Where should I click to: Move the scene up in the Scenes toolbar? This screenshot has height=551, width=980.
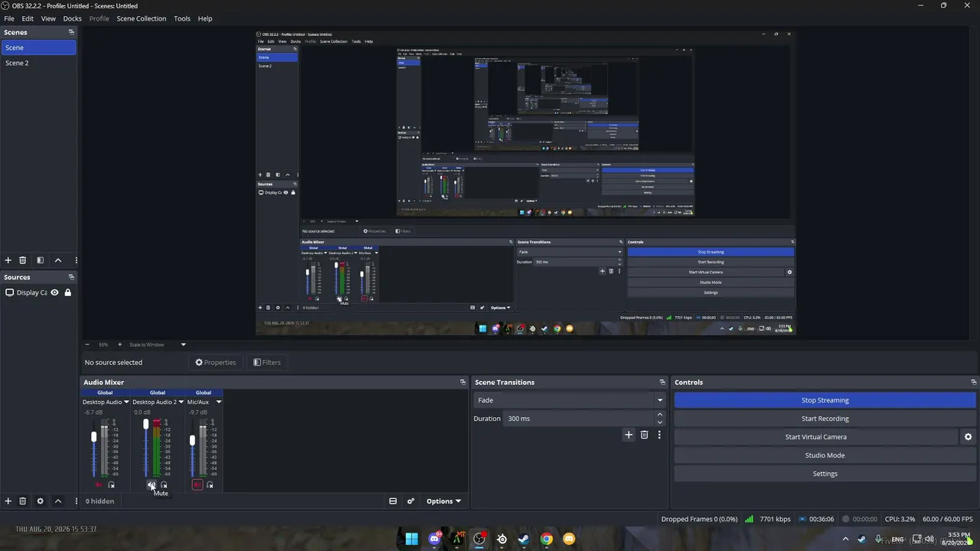tap(57, 260)
